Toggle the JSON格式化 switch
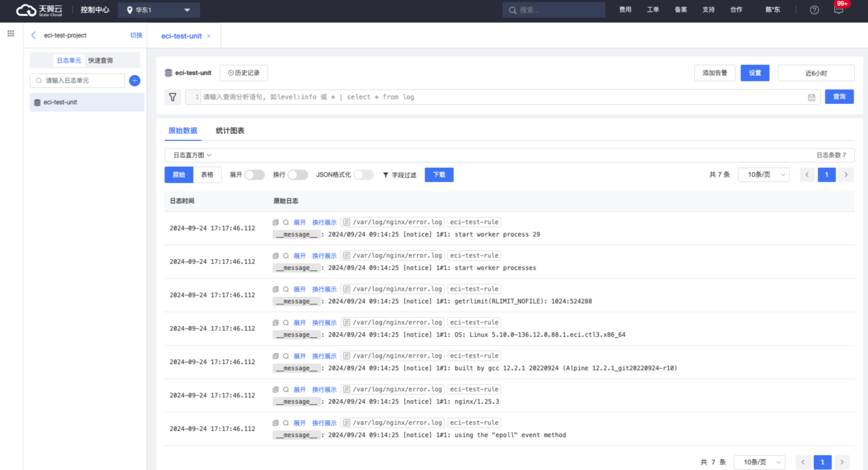This screenshot has width=868, height=470. point(363,175)
